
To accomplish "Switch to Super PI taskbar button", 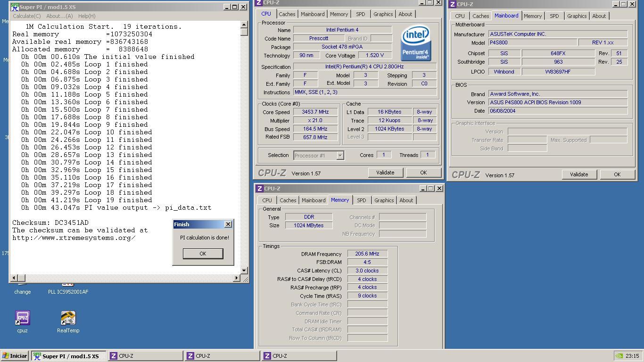I will click(x=68, y=356).
